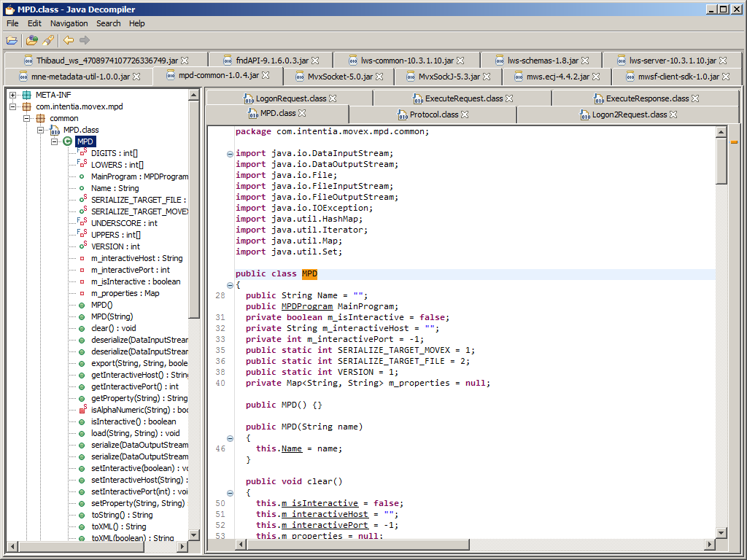Screen dimensions: 747x560
Task: Expand the META-INF tree node
Action: [x=13, y=95]
